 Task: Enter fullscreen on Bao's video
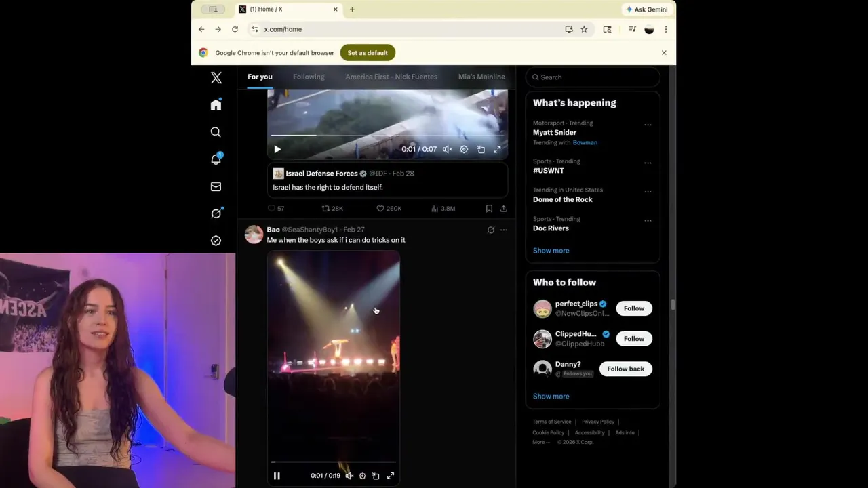(x=391, y=476)
